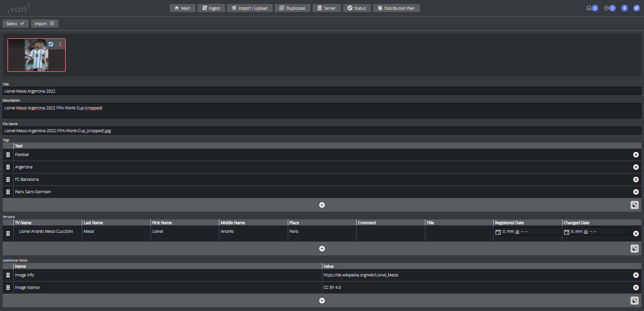The image size is (644, 311).
Task: Edit the Description text area
Action: pos(322,111)
